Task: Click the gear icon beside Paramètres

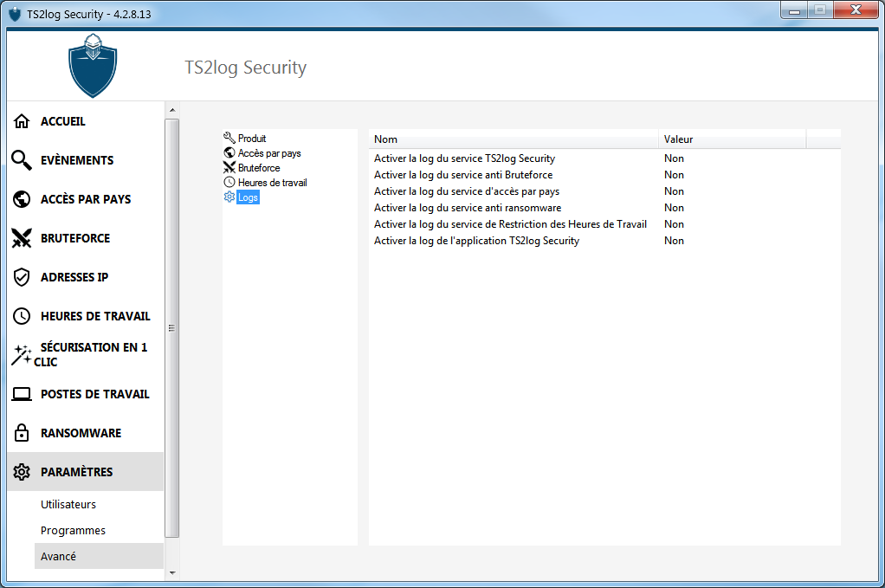Action: click(22, 472)
